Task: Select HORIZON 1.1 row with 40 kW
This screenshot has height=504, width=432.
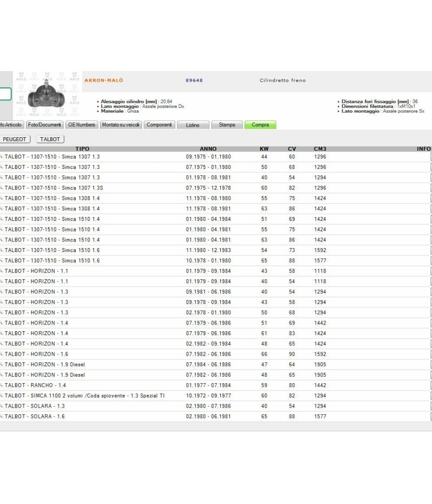Action: (x=216, y=282)
